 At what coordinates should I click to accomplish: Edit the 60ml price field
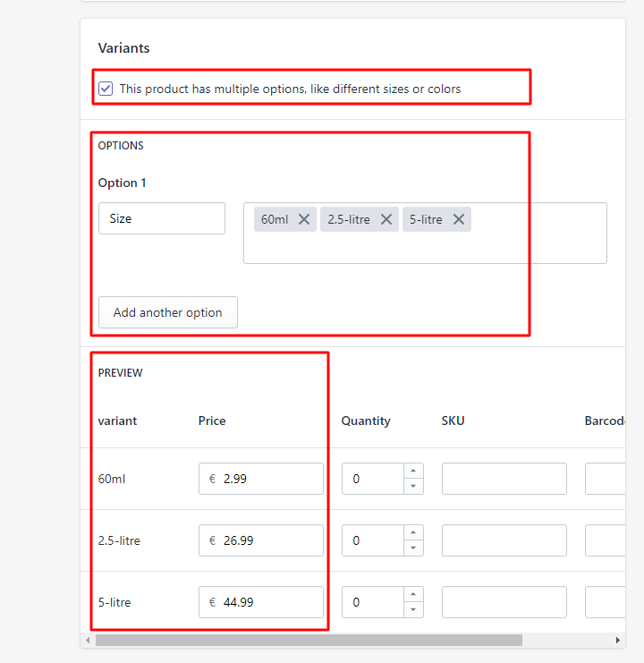(261, 479)
